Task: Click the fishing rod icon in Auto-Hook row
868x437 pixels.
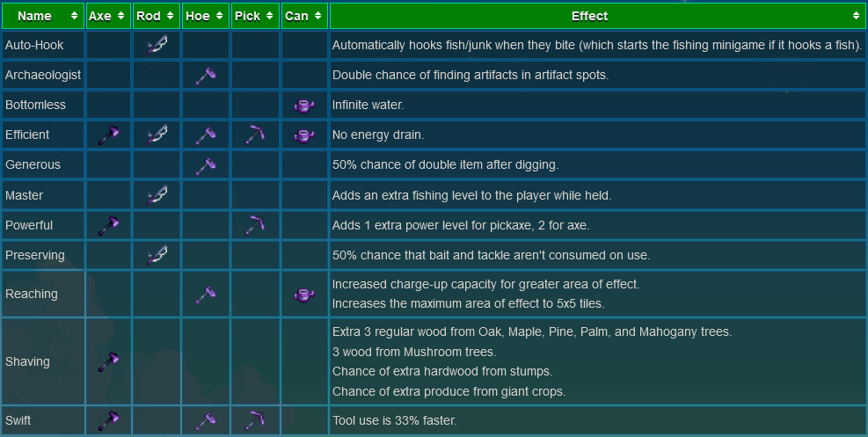Action: [157, 45]
